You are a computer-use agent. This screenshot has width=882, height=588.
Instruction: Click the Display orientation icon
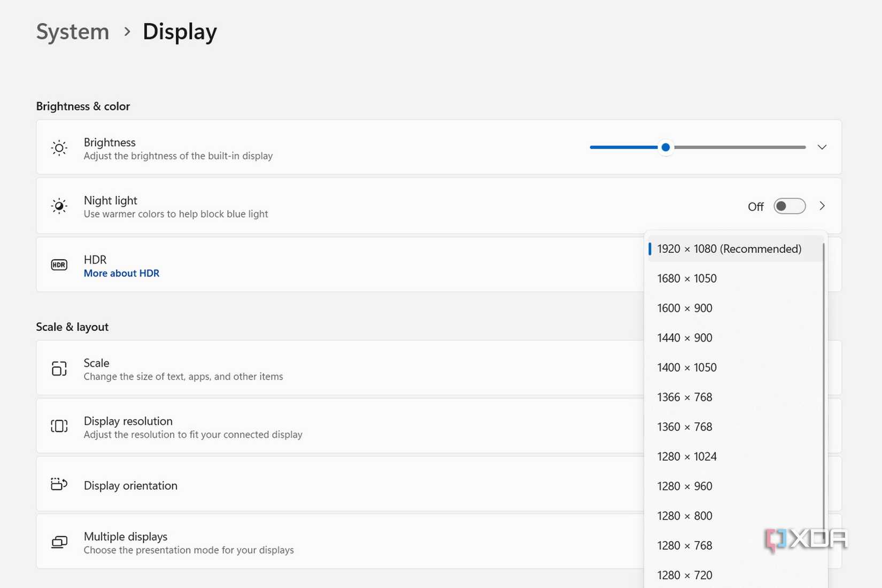tap(59, 484)
